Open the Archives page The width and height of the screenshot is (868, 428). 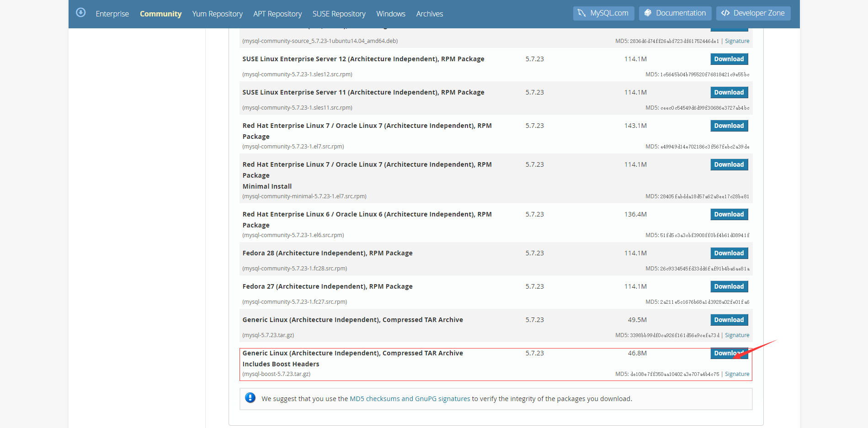click(x=429, y=14)
